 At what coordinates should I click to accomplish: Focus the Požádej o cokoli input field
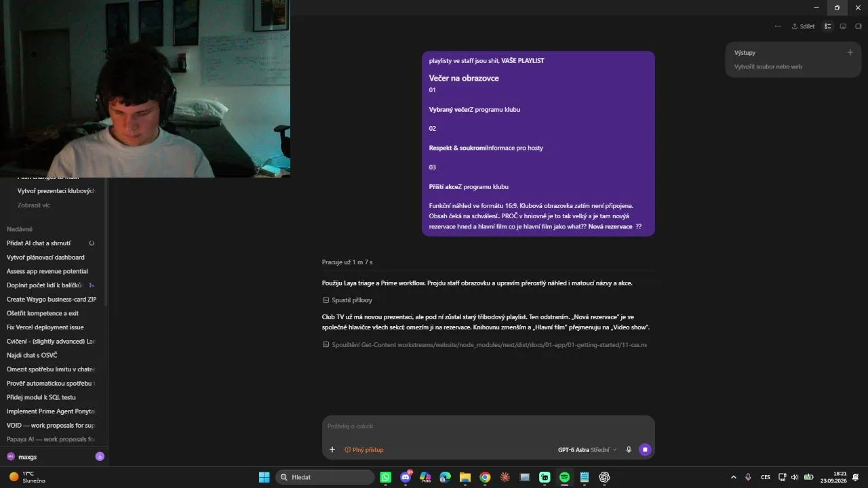488,426
